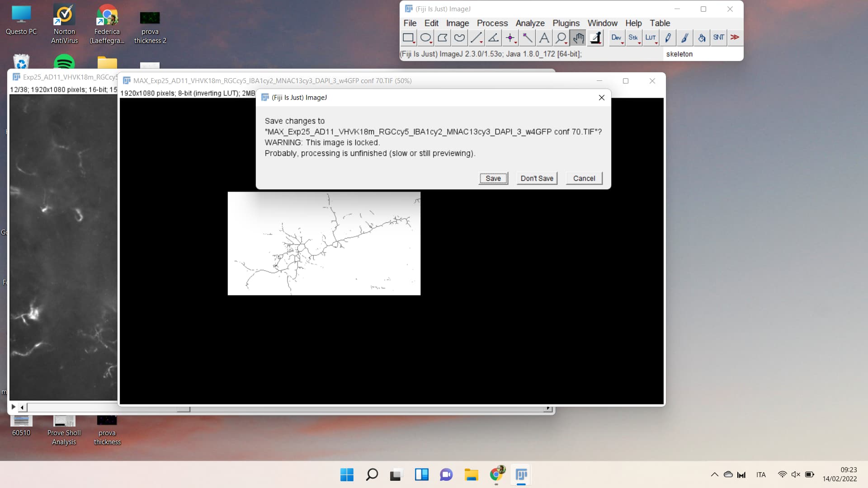Select the point tool
Viewport: 868px width, 488px height.
tap(510, 38)
